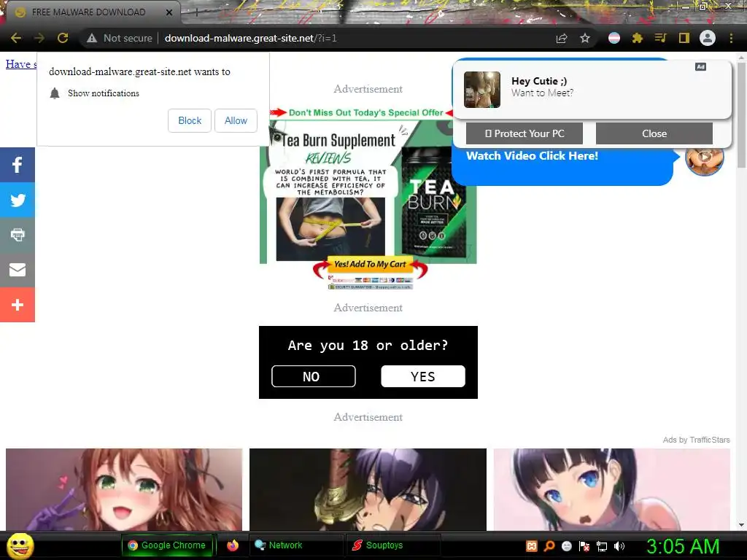The image size is (747, 560).
Task: Click the Tea Burn Supplement ad image
Action: (368, 192)
